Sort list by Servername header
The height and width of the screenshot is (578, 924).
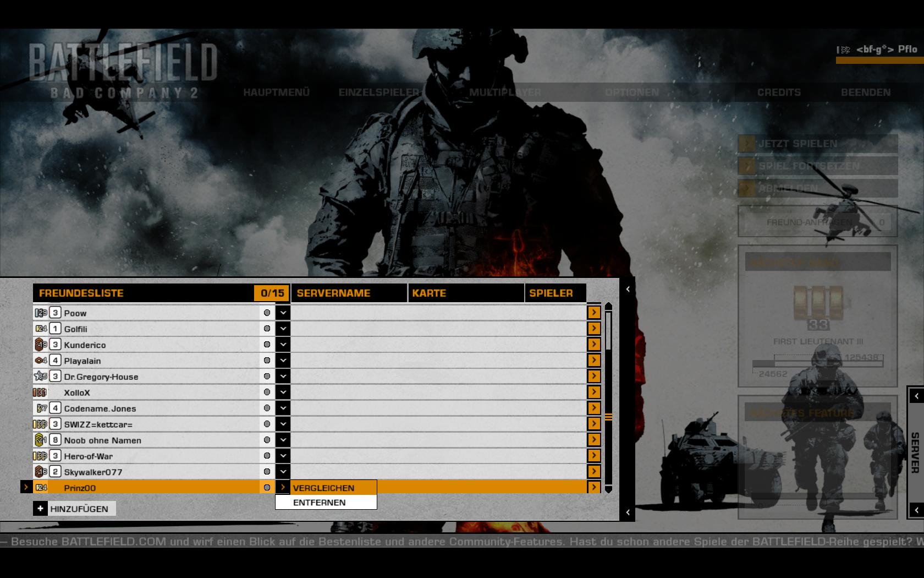(x=349, y=293)
